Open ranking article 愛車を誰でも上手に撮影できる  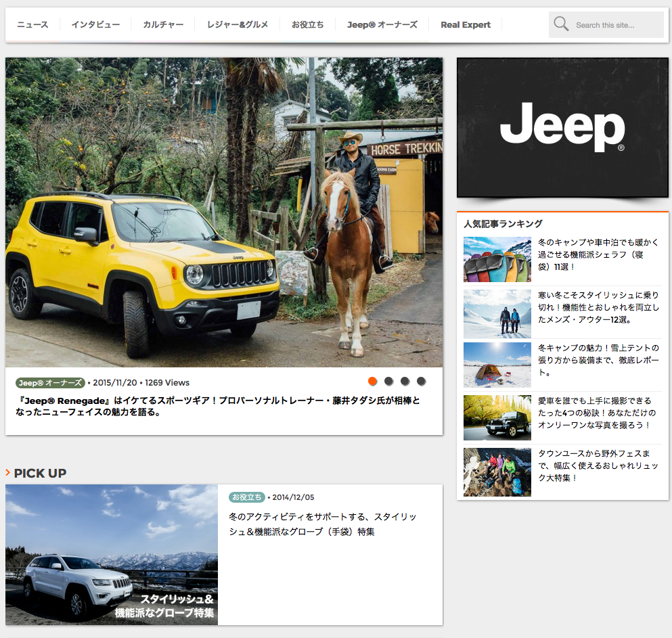click(x=597, y=413)
